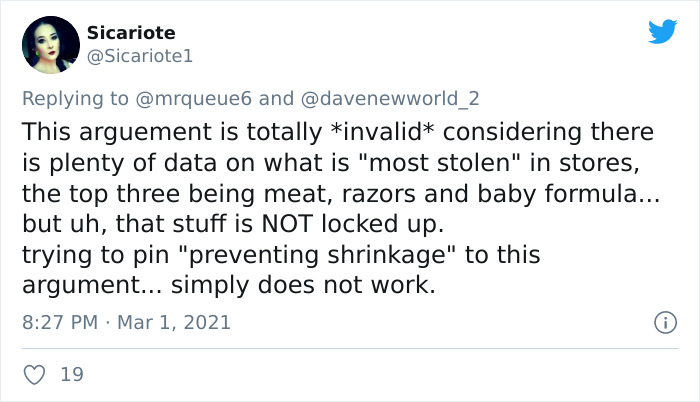Open Sicariote's profile picture
This screenshot has width=700, height=402.
click(50, 45)
